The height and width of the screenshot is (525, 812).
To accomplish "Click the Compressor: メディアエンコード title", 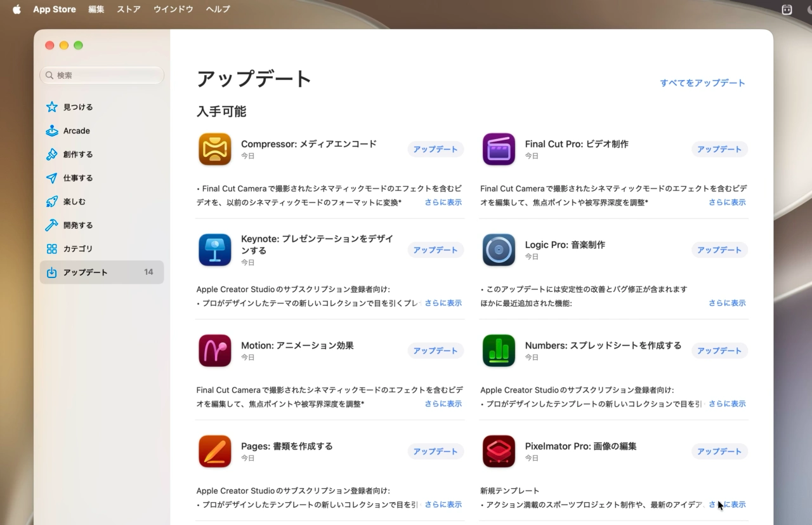I will pos(309,144).
